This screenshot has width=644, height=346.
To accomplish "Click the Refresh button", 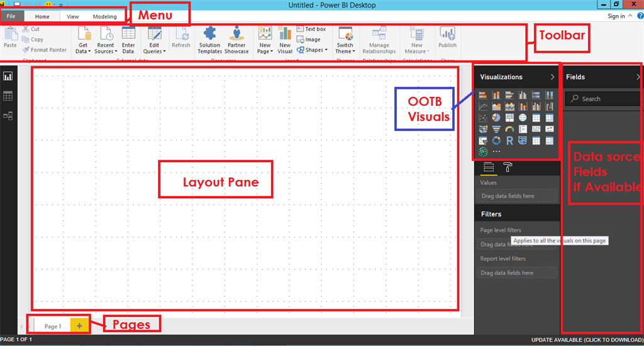I will (x=181, y=38).
